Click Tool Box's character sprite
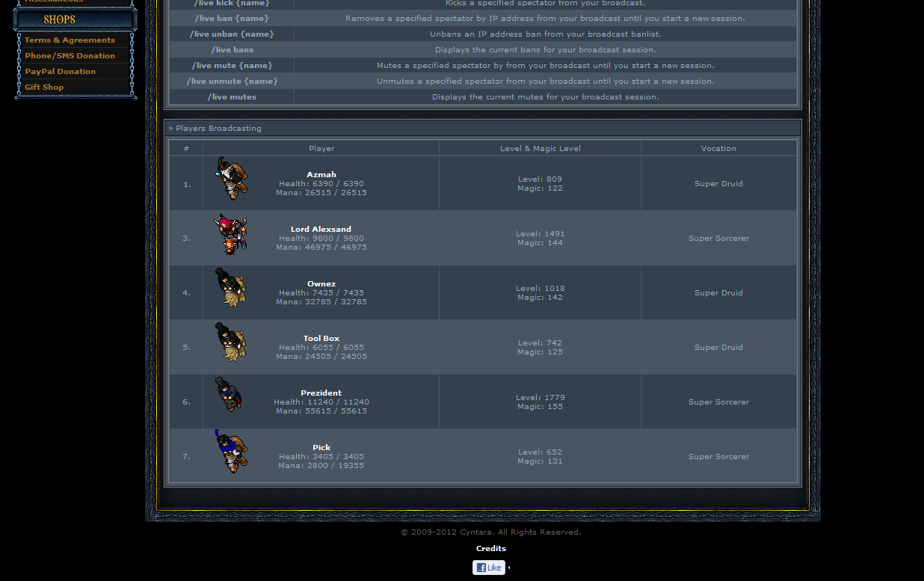Viewport: 924px width, 581px height. click(x=231, y=342)
